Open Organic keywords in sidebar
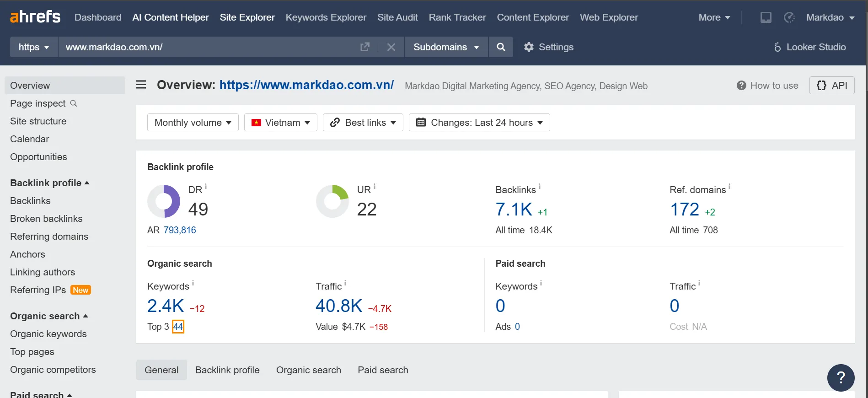 48,334
